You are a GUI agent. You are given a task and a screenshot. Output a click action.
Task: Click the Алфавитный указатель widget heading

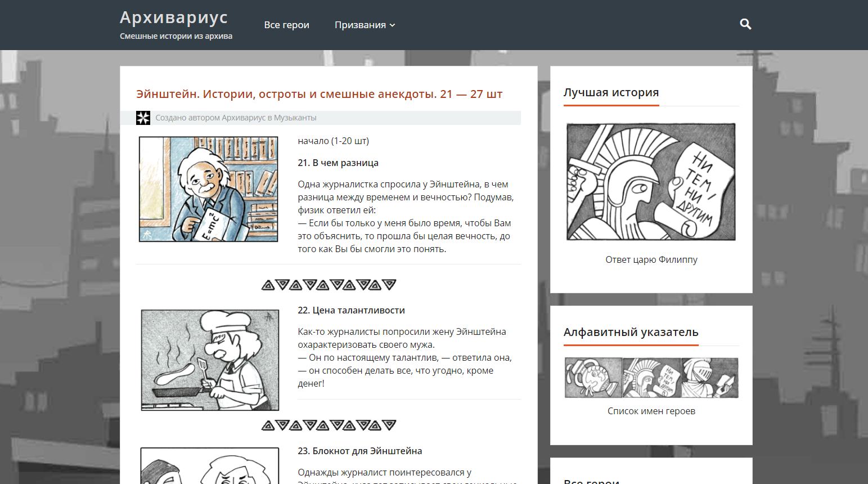pyautogui.click(x=631, y=332)
